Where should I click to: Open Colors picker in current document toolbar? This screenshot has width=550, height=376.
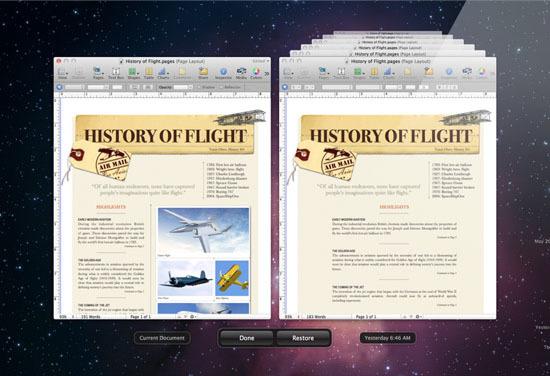point(256,73)
